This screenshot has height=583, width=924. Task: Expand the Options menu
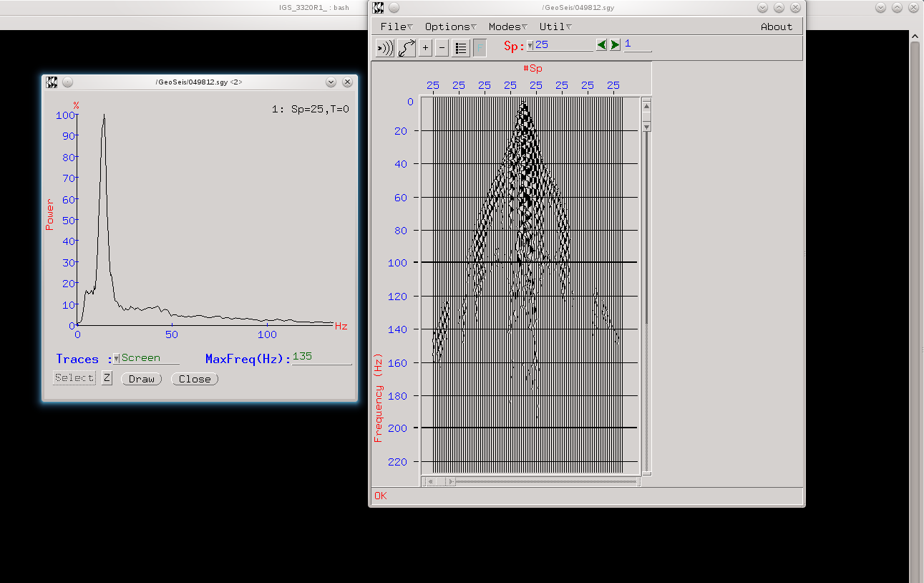click(450, 26)
